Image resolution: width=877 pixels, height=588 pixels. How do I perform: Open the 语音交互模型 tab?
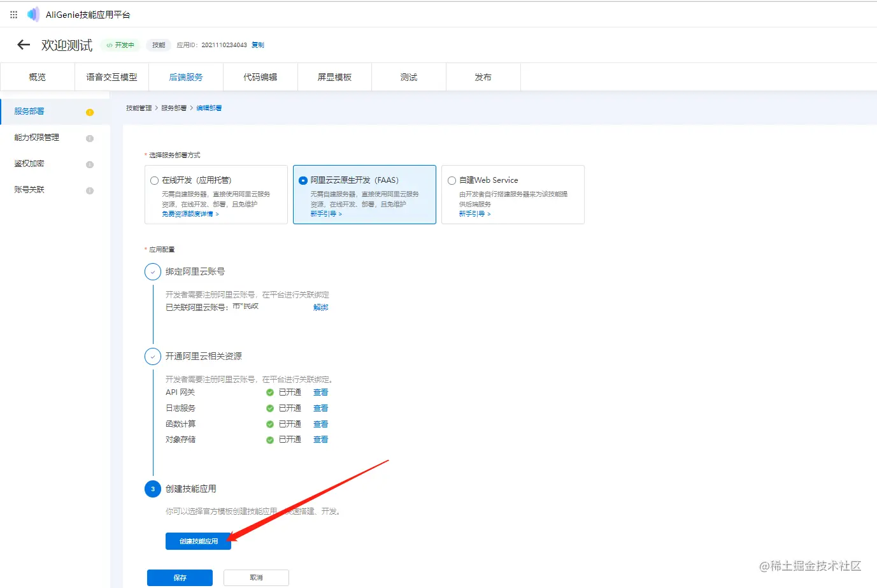pos(111,77)
